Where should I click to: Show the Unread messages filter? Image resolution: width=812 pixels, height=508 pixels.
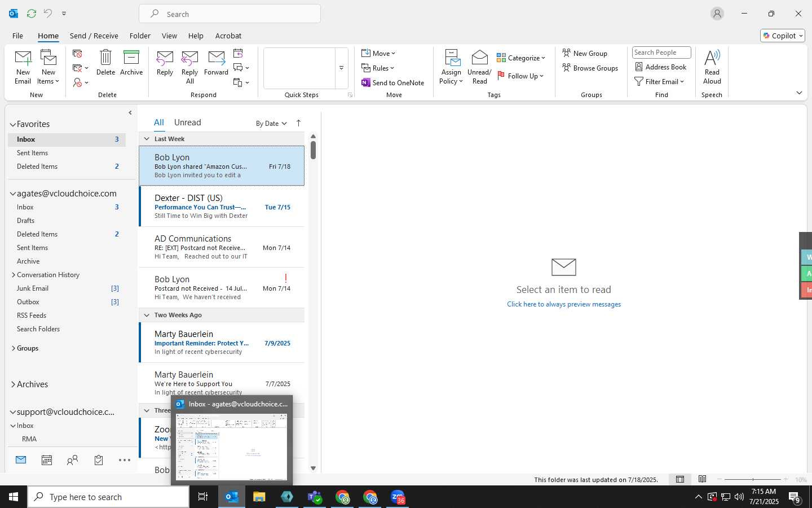(188, 122)
